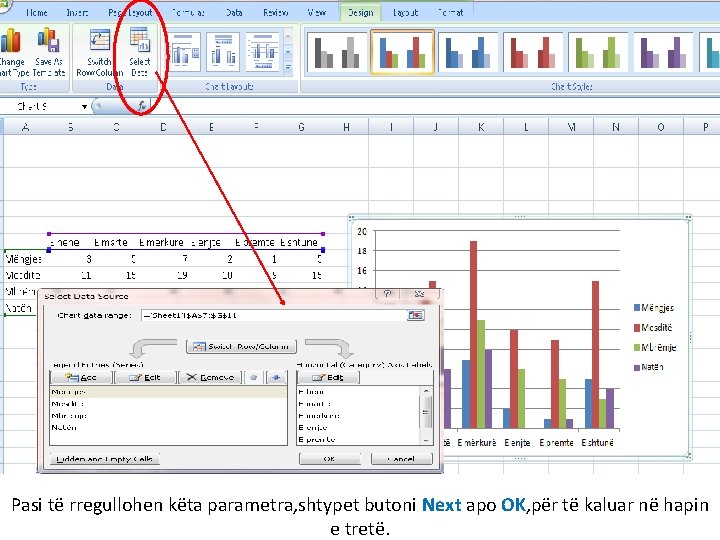This screenshot has height=540, width=720.
Task: Choose the second chart layout thumbnail
Action: tap(223, 52)
